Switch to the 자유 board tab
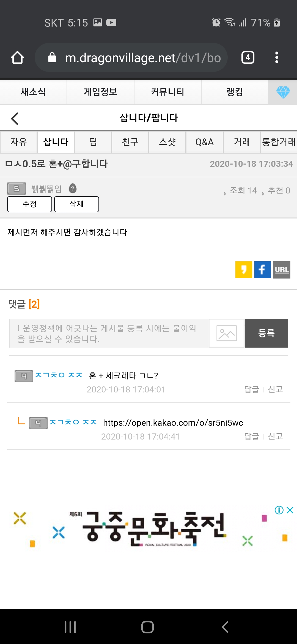The height and width of the screenshot is (644, 297). (18, 142)
